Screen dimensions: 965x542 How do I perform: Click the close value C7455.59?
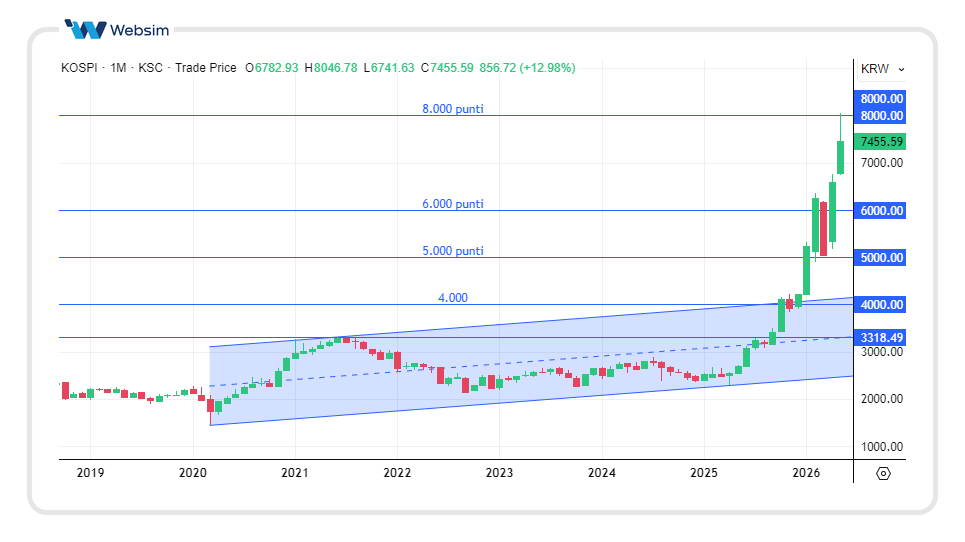point(447,68)
